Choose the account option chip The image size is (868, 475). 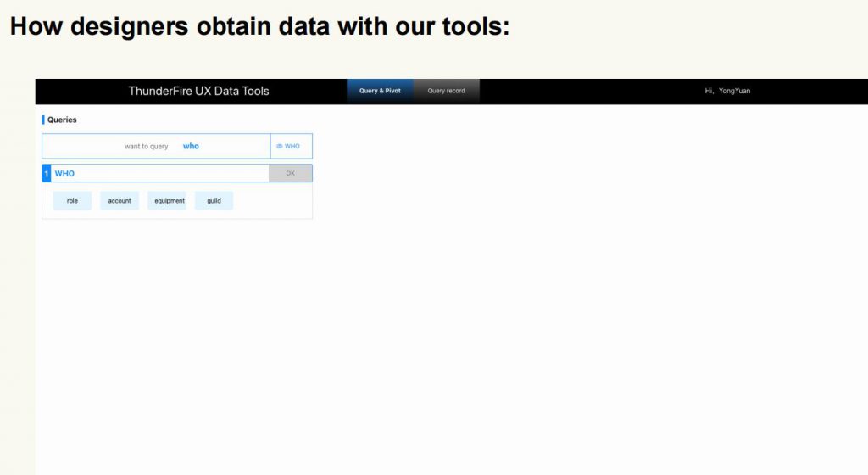(120, 200)
